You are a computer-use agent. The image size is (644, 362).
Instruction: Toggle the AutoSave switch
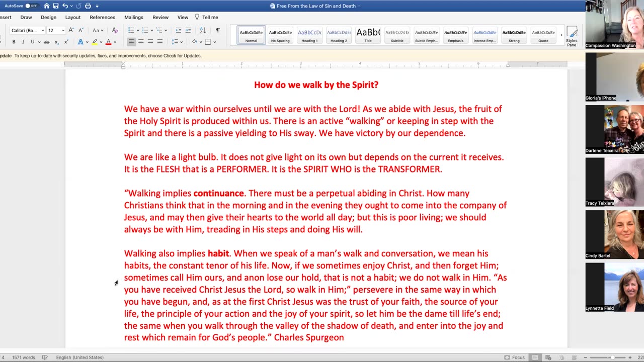coord(31,6)
